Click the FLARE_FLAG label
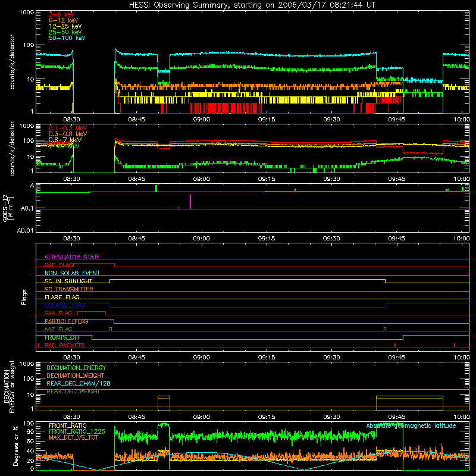Screen dimensions: 476x476 [62, 297]
